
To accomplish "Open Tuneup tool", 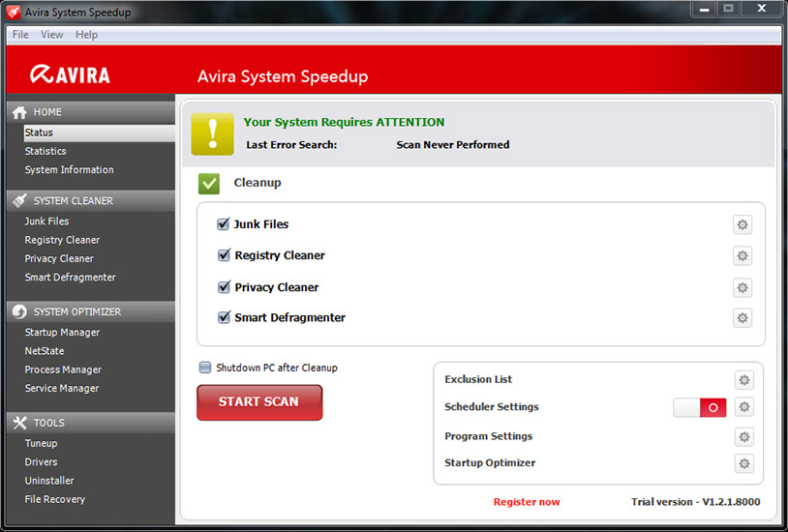I will coord(42,444).
